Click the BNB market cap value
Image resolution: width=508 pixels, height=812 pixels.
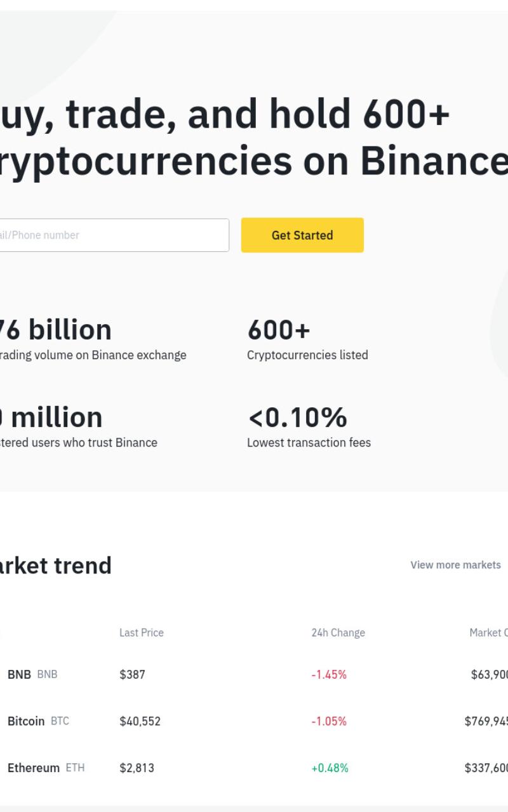(x=490, y=674)
